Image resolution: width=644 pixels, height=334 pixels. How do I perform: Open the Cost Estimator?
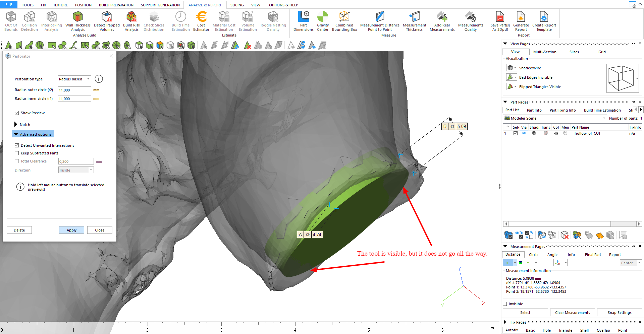click(x=201, y=21)
